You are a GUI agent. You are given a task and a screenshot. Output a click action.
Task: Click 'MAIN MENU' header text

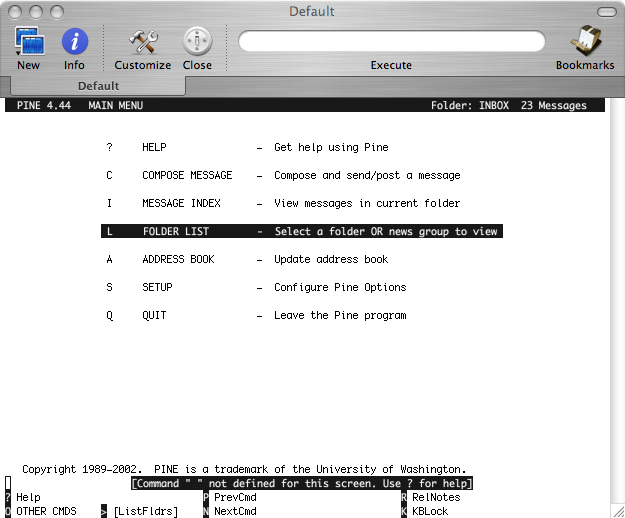tap(116, 106)
